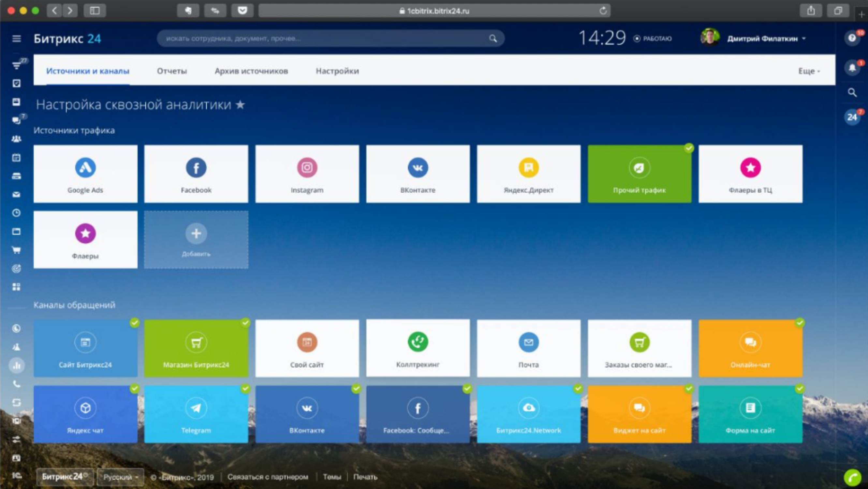Select the Заказы своего маг... tile
The width and height of the screenshot is (868, 489).
coord(640,348)
